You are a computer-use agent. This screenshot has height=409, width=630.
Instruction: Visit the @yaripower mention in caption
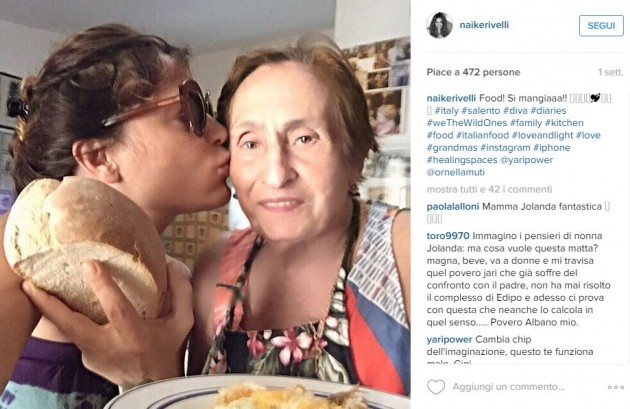(x=526, y=160)
